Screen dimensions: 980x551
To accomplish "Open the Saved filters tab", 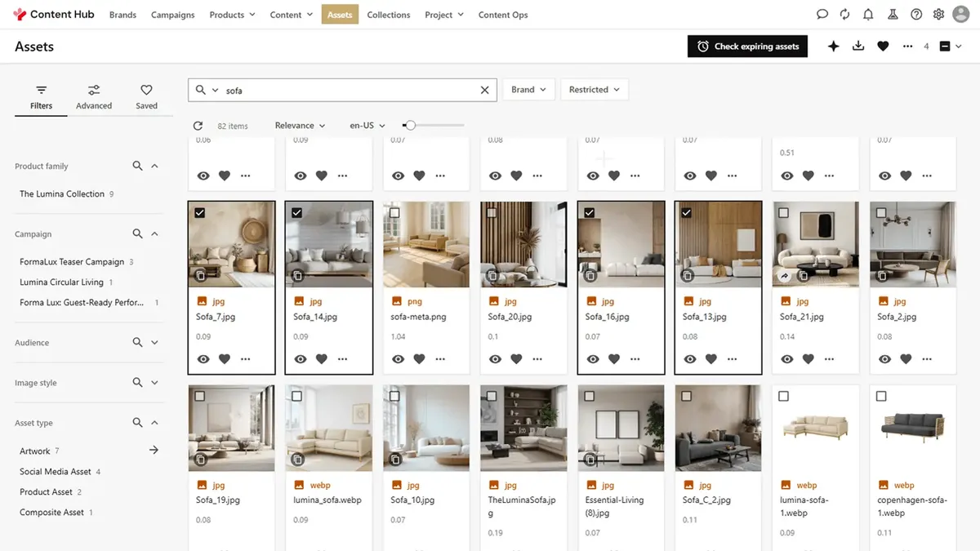I will (146, 96).
